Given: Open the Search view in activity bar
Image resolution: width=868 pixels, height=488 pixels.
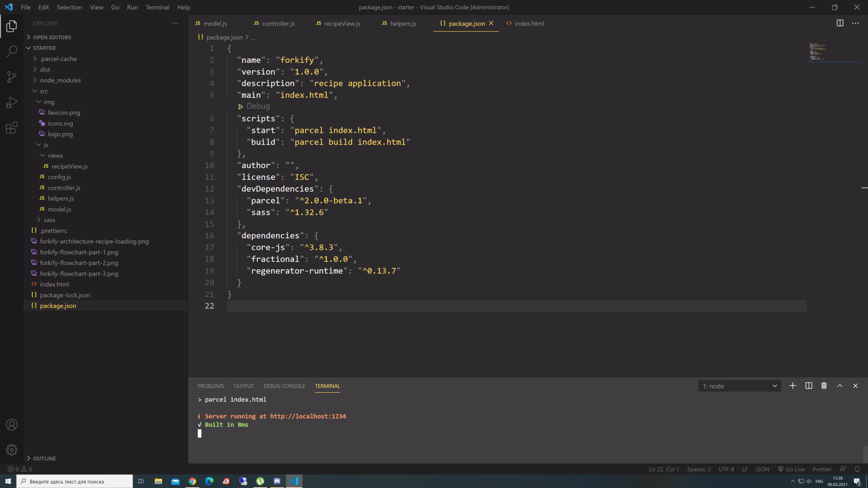Looking at the screenshot, I should (12, 51).
